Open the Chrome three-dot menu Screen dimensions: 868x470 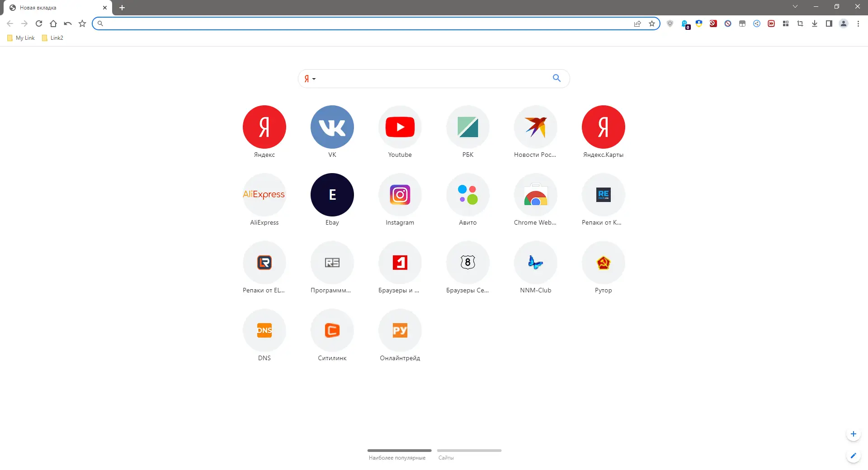[858, 23]
